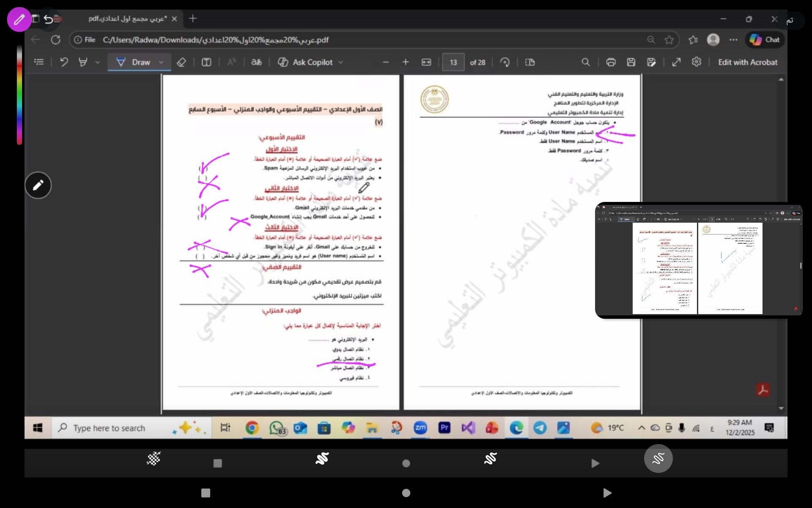Pick a color on the vertical color bar
812x508 pixels.
[19, 95]
